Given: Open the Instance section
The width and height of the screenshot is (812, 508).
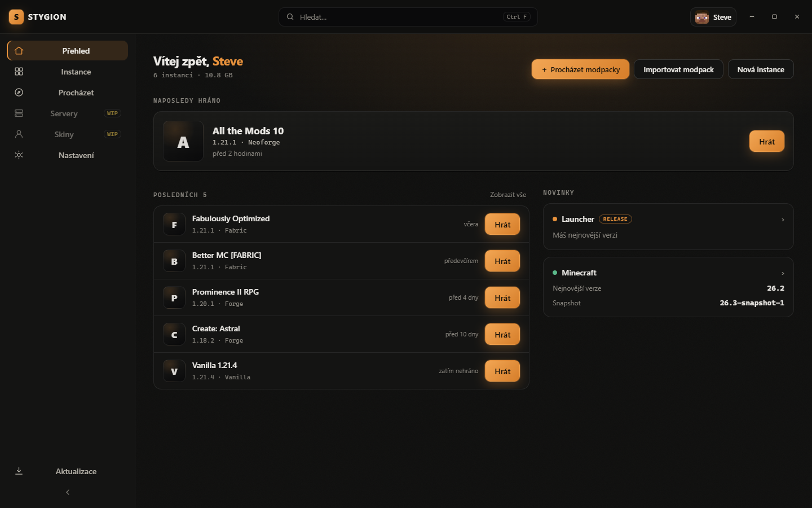Looking at the screenshot, I should [x=68, y=72].
